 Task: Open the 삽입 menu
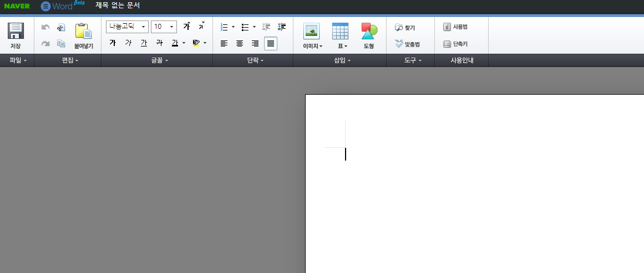click(342, 60)
